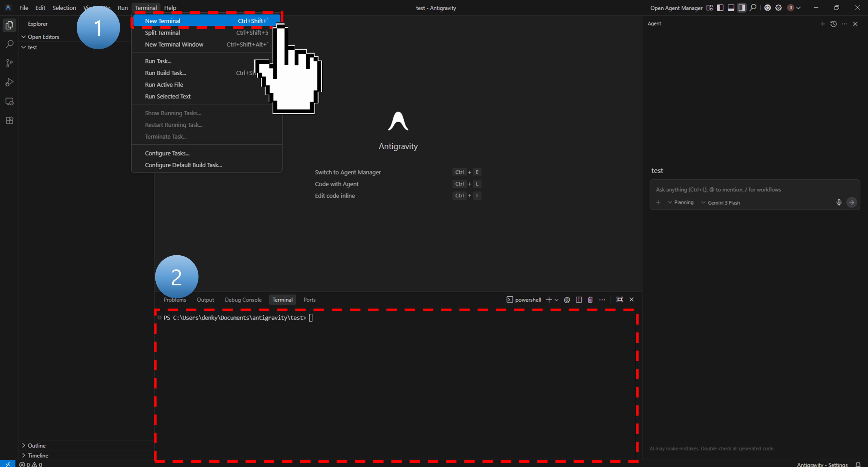The height and width of the screenshot is (467, 868).
Task: Click Open Agent Manager
Action: [x=676, y=8]
